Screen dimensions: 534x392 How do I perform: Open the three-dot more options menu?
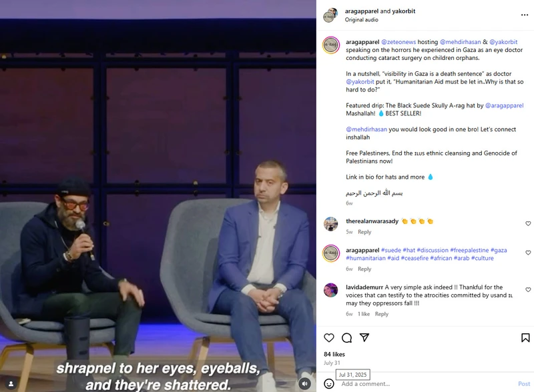pyautogui.click(x=525, y=15)
